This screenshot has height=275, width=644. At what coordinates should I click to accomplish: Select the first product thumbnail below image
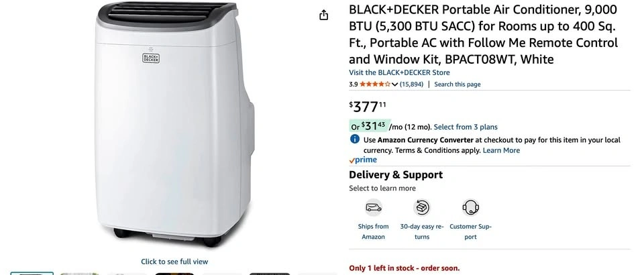(32, 274)
